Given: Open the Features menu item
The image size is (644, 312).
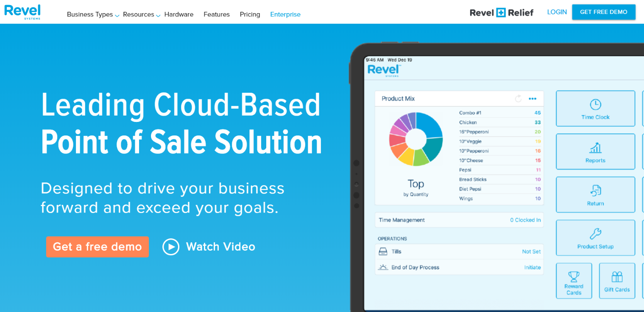Looking at the screenshot, I should pyautogui.click(x=216, y=14).
